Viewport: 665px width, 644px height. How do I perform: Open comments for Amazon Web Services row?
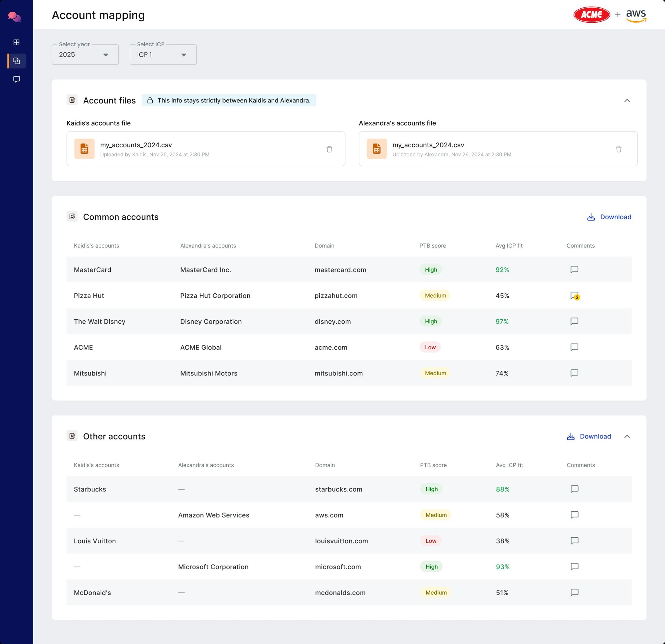pos(575,515)
